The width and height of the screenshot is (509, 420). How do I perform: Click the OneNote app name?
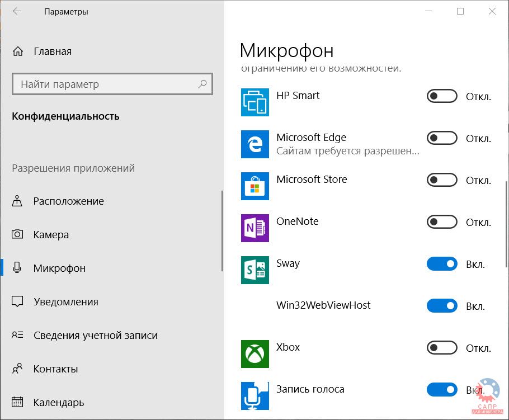pos(298,221)
